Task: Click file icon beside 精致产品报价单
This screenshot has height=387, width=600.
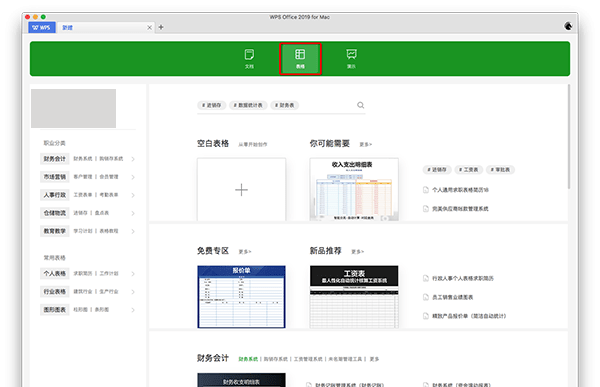Action: tap(426, 316)
